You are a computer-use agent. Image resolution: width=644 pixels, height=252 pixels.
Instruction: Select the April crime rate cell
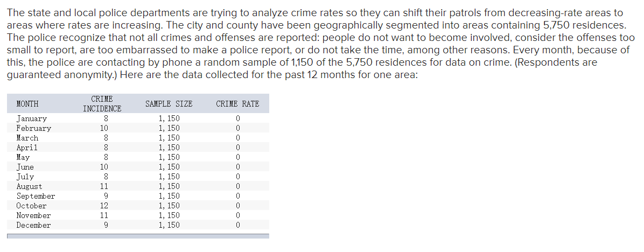point(237,148)
